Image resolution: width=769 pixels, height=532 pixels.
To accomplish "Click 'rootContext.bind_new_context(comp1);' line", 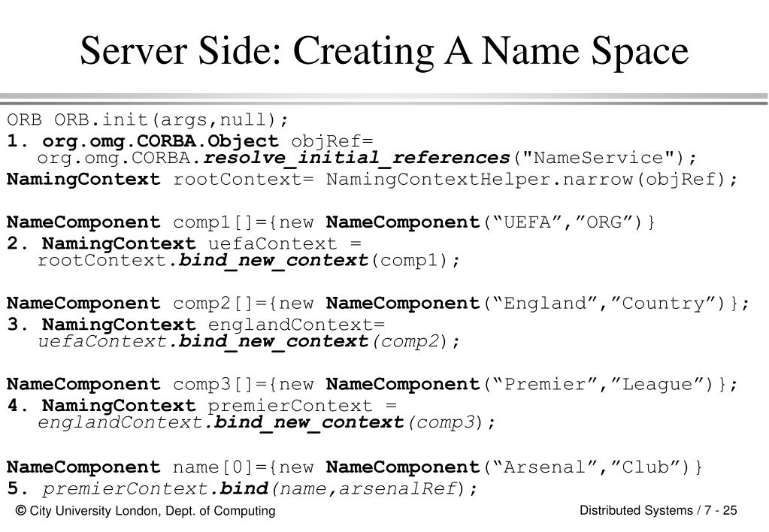I will point(249,260).
